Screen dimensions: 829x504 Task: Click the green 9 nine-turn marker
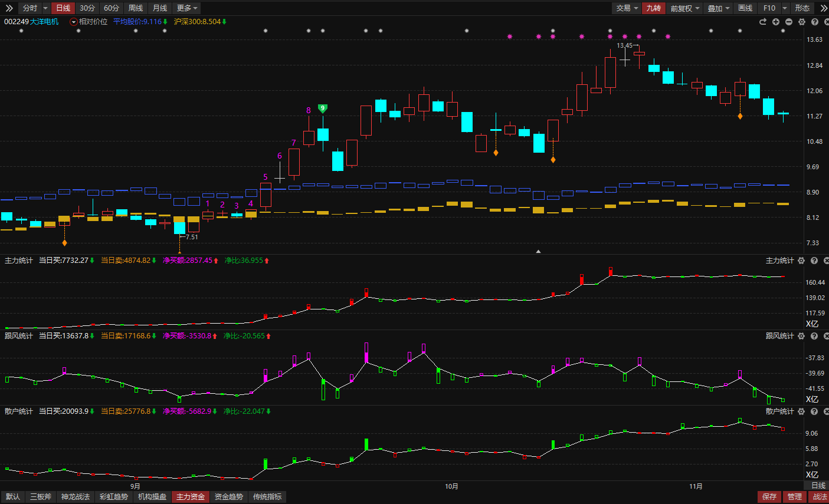coord(322,108)
